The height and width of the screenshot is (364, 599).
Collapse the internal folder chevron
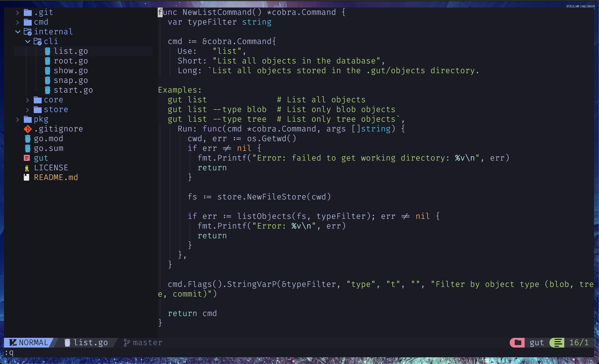pyautogui.click(x=18, y=32)
